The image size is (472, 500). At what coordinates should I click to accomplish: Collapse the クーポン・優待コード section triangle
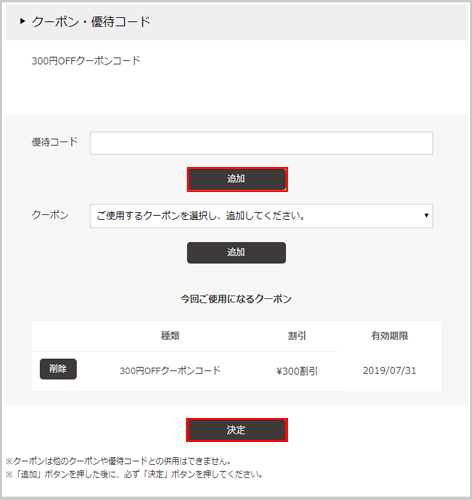pos(22,21)
